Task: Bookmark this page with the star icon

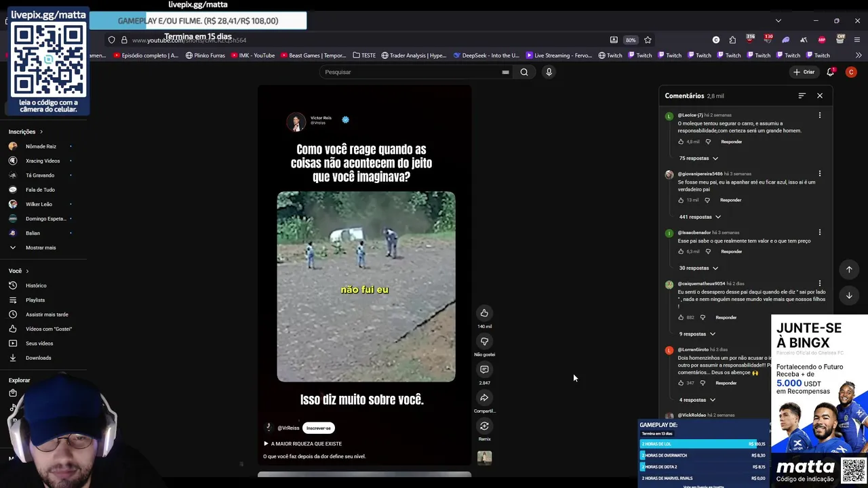Action: coord(648,40)
